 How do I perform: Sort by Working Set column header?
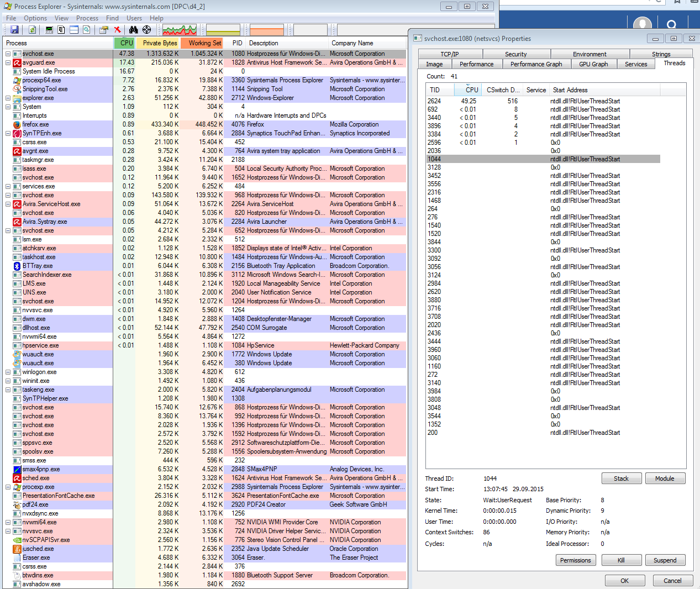(202, 43)
